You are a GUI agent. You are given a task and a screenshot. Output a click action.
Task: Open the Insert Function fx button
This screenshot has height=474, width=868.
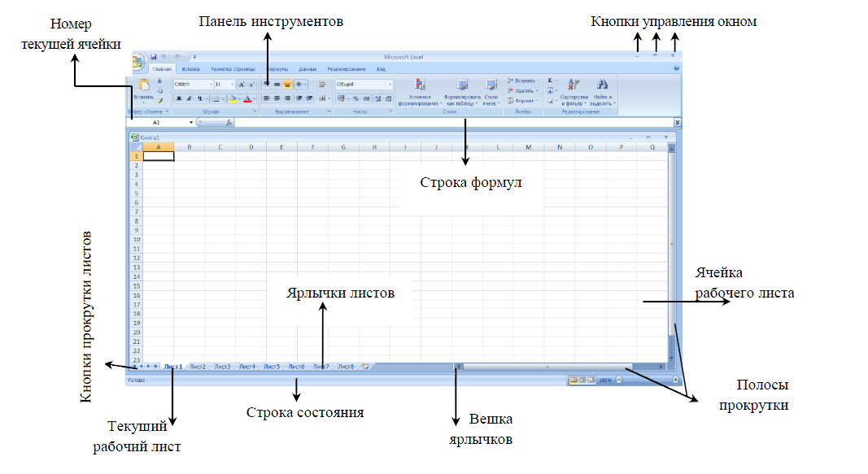point(229,123)
